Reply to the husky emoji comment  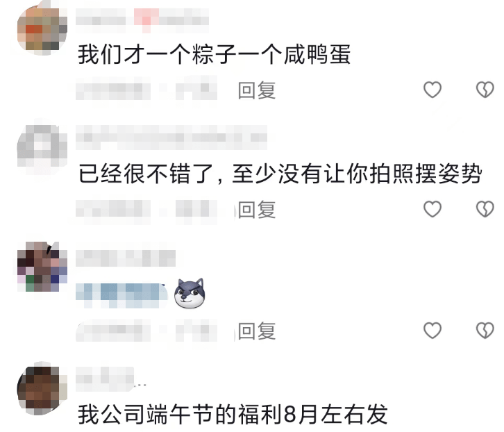[x=256, y=331]
